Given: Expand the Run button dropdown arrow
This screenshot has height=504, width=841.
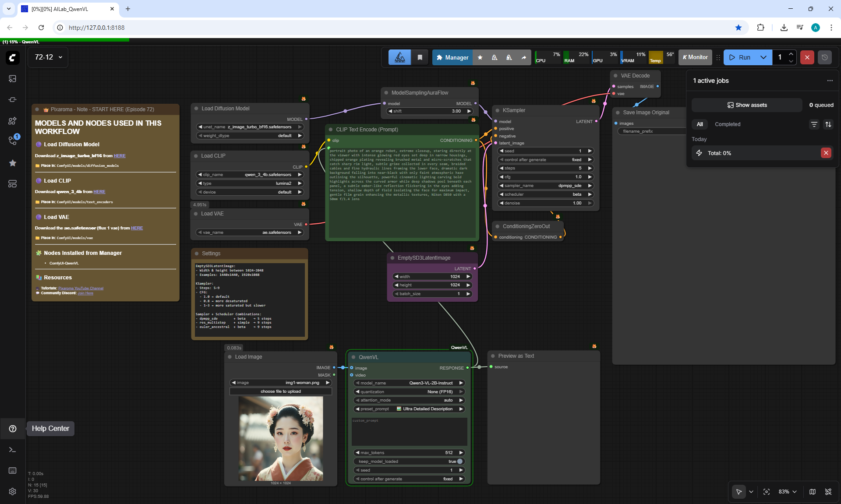Looking at the screenshot, I should [x=763, y=57].
